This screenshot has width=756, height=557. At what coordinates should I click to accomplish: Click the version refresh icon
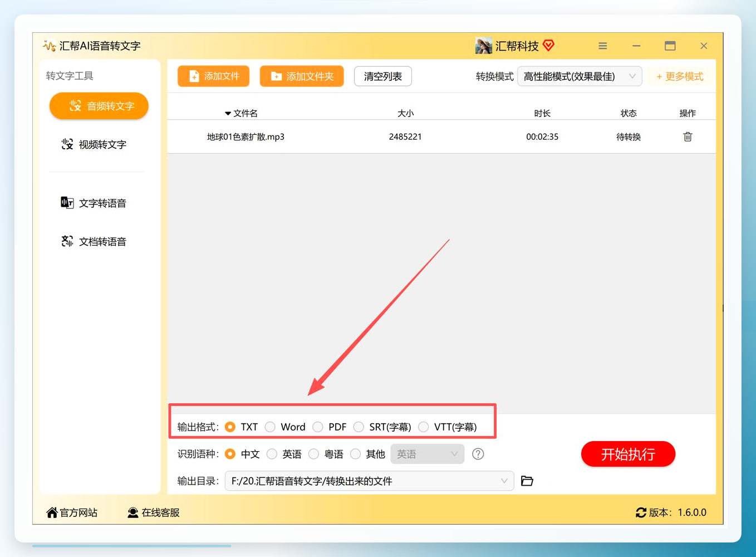click(641, 512)
